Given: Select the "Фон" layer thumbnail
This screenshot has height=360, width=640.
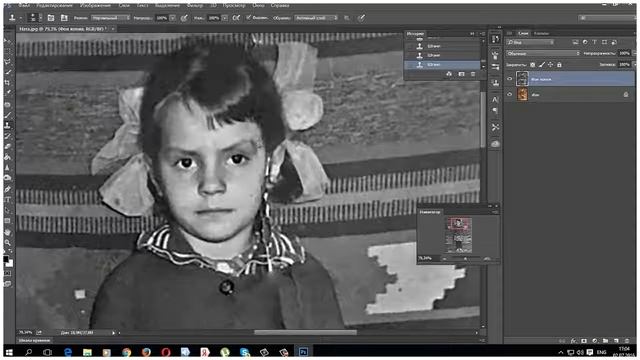Looking at the screenshot, I should 522,94.
